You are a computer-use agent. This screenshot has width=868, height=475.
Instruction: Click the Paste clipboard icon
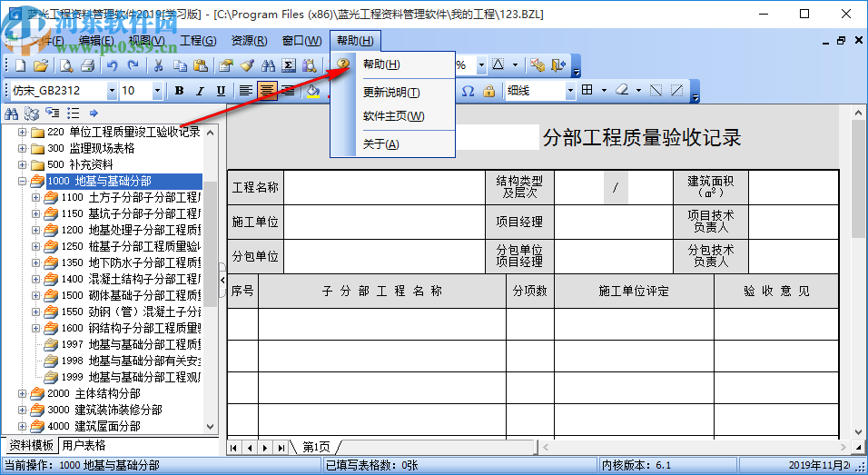(x=201, y=65)
